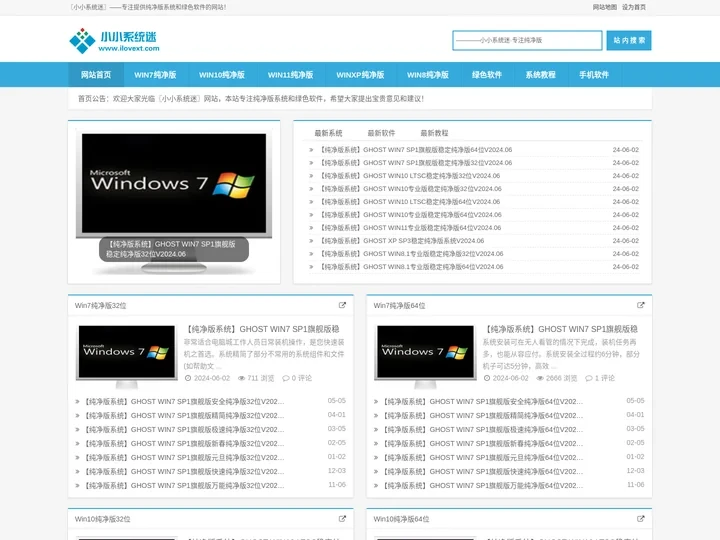Open 旗舰版安全纯净版32位 article dated 05-05
This screenshot has height=540, width=720.
point(184,401)
